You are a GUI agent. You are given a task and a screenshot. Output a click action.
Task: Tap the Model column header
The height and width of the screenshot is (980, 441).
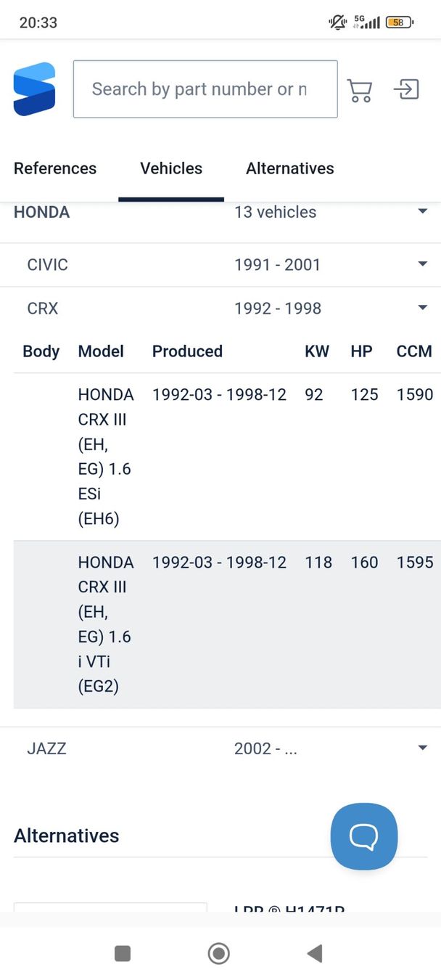(x=101, y=351)
